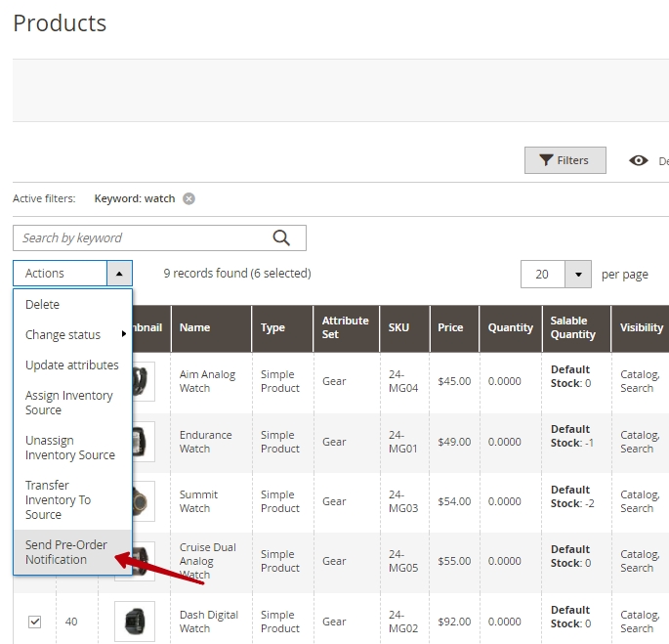Sort by the SKU column header
669x644 pixels.
pyautogui.click(x=398, y=327)
